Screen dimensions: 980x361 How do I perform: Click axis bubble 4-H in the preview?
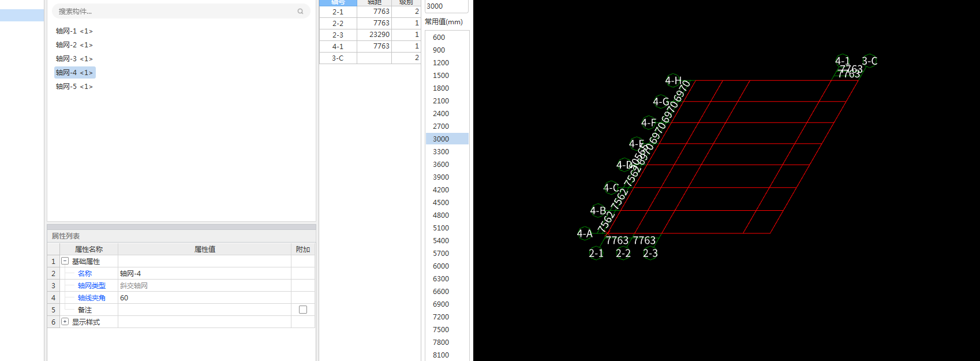[x=673, y=80]
